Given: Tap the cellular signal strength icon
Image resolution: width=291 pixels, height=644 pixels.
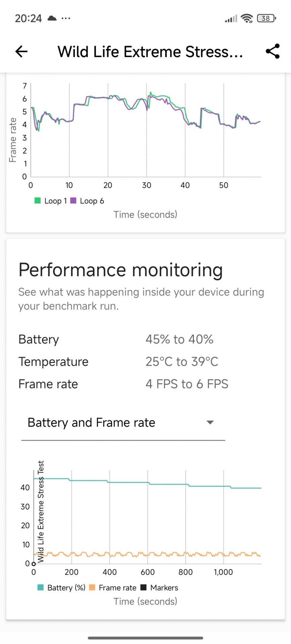Looking at the screenshot, I should pyautogui.click(x=231, y=19).
